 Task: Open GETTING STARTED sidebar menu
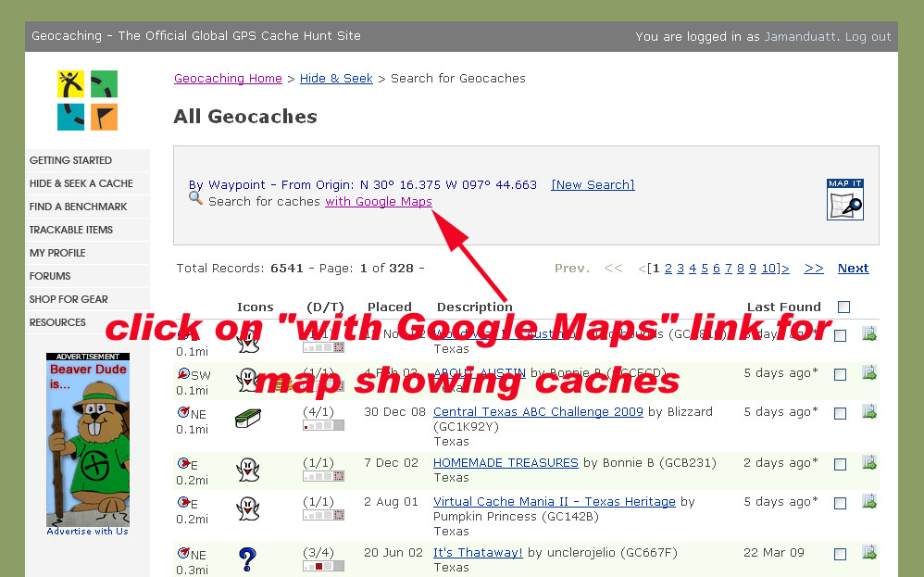click(x=87, y=160)
